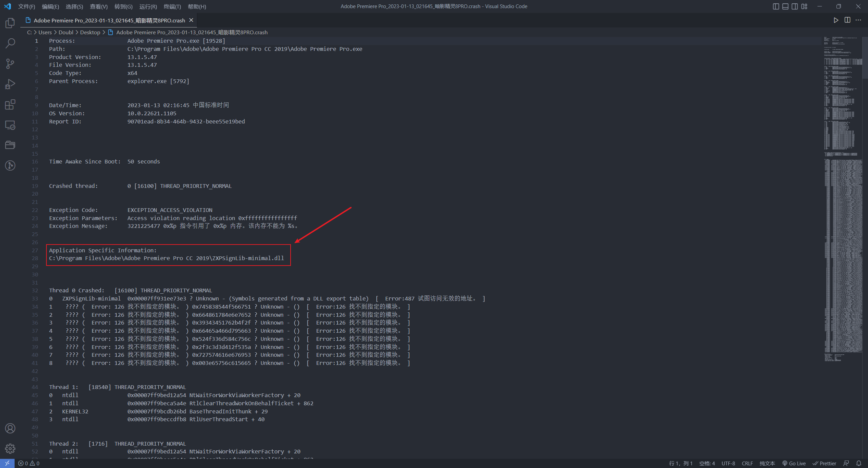868x468 pixels.
Task: Open the Search view
Action: click(10, 43)
